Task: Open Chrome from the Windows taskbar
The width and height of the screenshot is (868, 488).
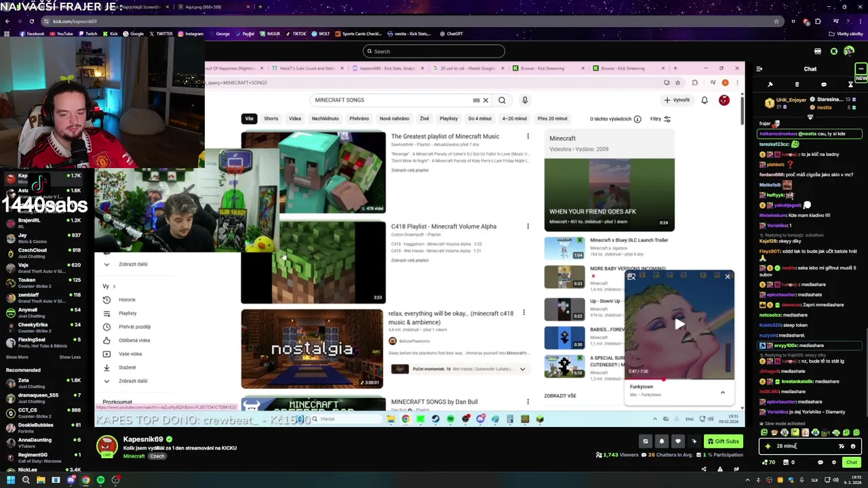Action: 85,480
